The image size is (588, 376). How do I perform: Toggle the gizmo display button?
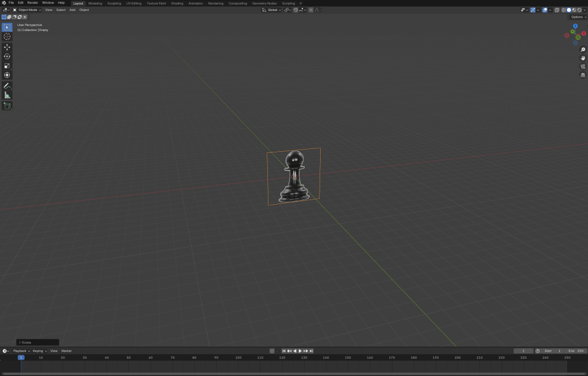[x=533, y=10]
